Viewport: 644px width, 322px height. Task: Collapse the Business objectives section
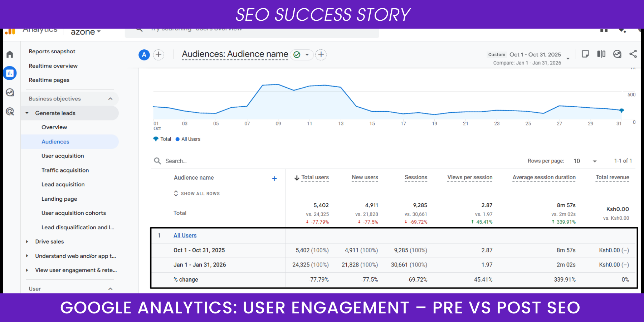(x=110, y=99)
